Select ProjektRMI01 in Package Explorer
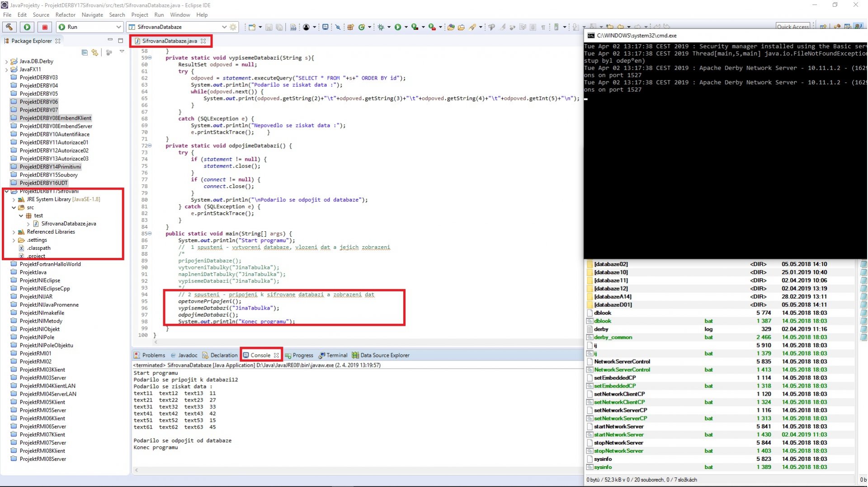Viewport: 868px width, 487px height. pos(35,353)
